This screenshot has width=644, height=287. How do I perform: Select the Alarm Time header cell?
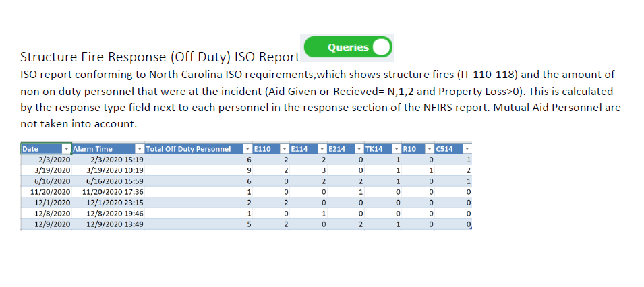[x=108, y=149]
